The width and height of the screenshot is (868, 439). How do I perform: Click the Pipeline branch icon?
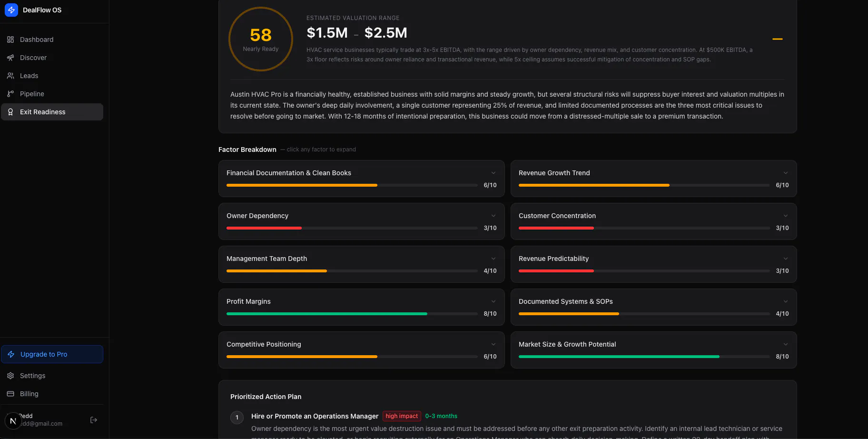pyautogui.click(x=10, y=94)
